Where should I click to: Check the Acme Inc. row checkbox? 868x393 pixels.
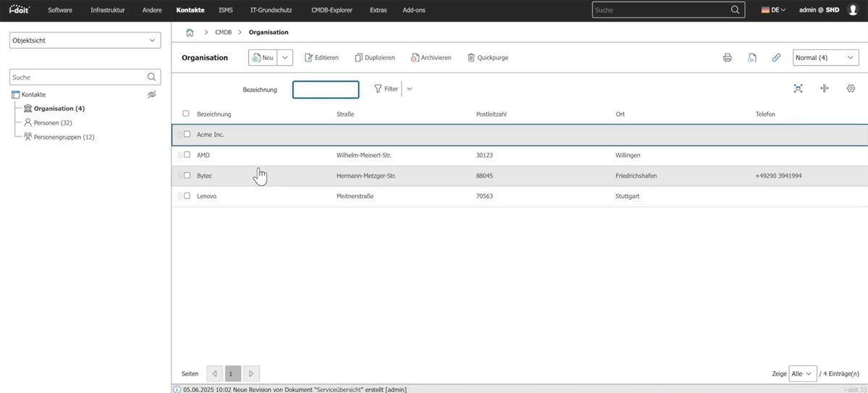click(187, 134)
